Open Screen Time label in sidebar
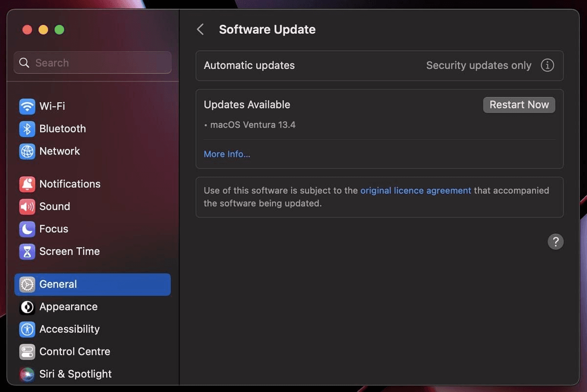Image resolution: width=587 pixels, height=392 pixels. click(69, 251)
